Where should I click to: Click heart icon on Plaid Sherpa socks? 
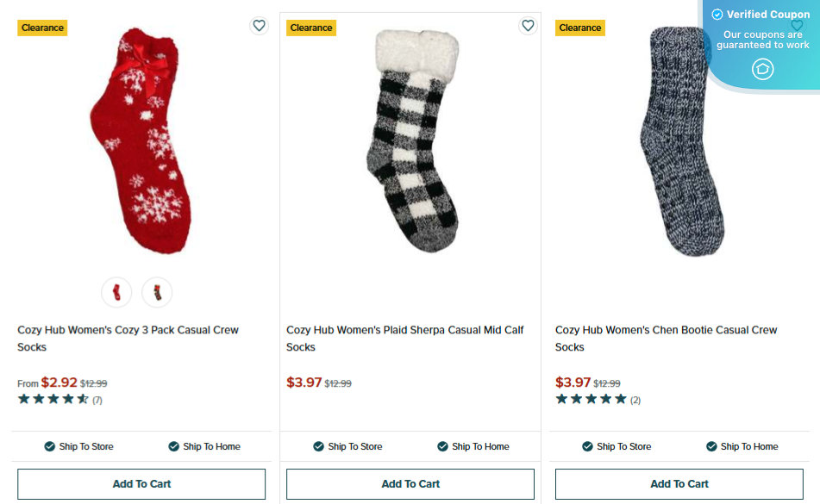tap(528, 26)
